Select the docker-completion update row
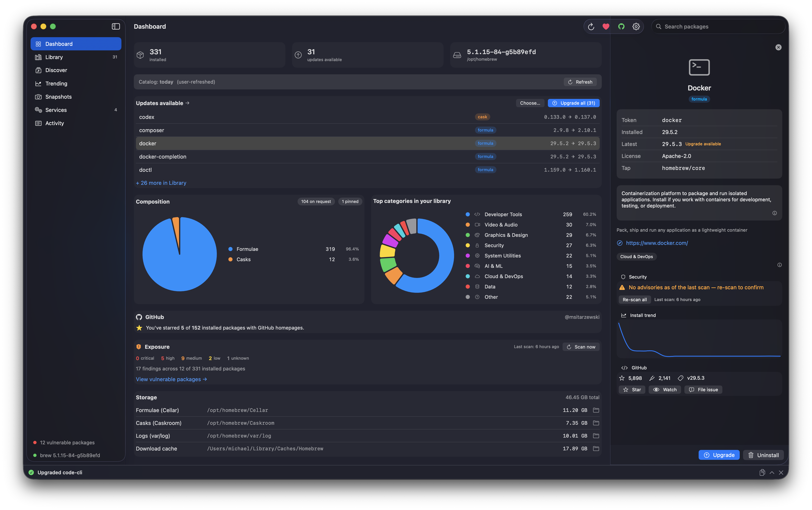812x510 pixels. 368,157
